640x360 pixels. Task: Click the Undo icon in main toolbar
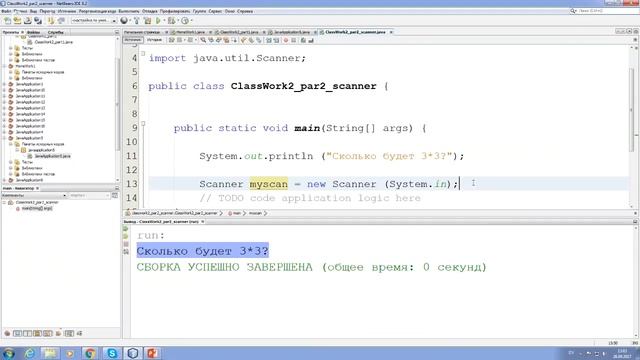tap(51, 20)
